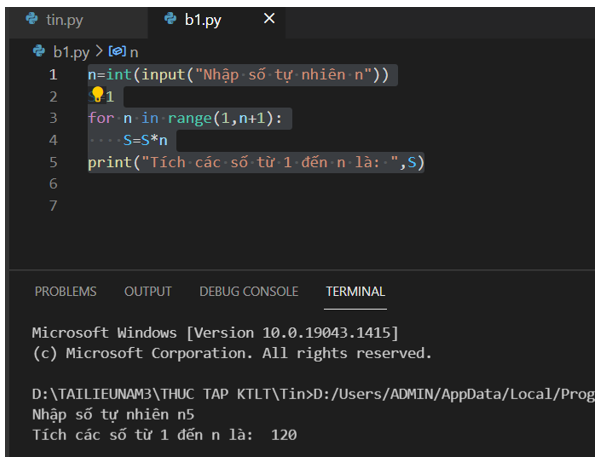This screenshot has width=603, height=465.
Task: Click the breadcrumb chevron separator after b1.py
Action: coord(99,50)
